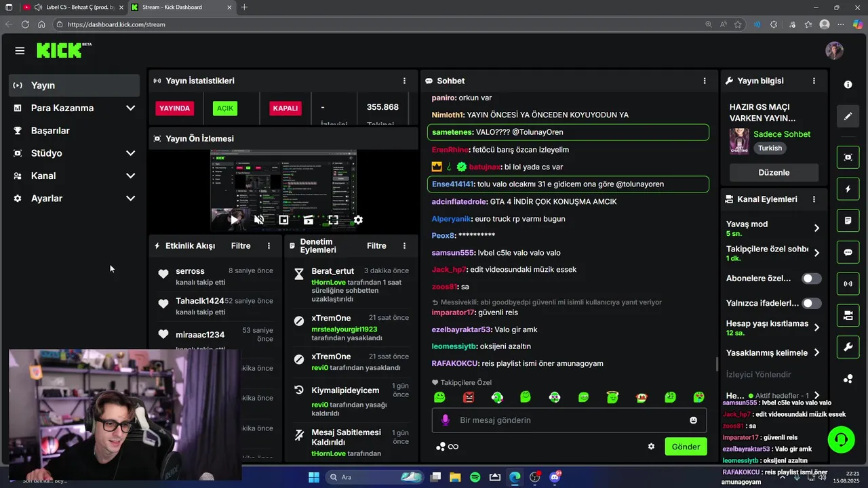Open Etkinlik Akışı Filtre dropdown
This screenshot has height=488, width=868.
coord(241,246)
